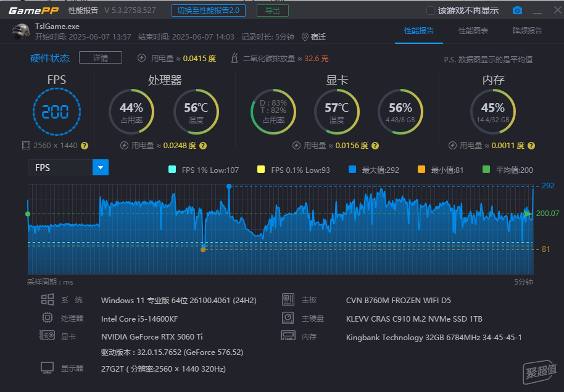Image resolution: width=564 pixels, height=392 pixels.
Task: Click the CVN B760M FROZEN WIFI D5 text
Action: click(398, 300)
